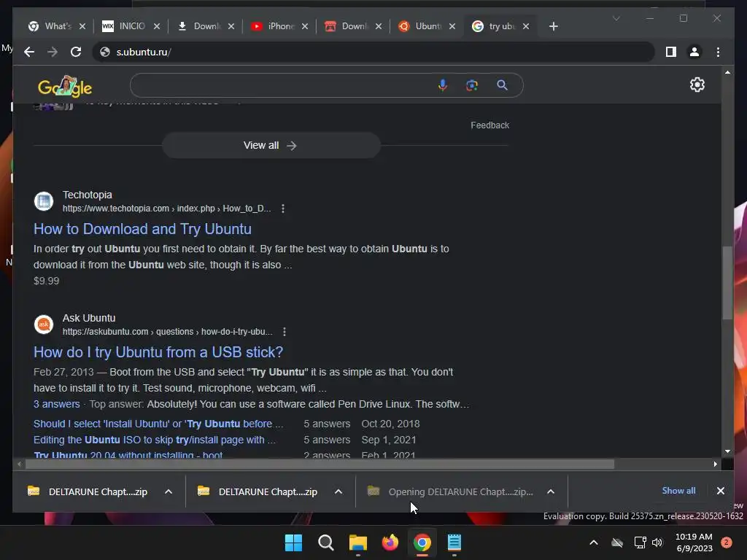
Task: Open "Should I select 'Install Ubuntu' or 'Try Ubuntu" link
Action: coord(158,424)
